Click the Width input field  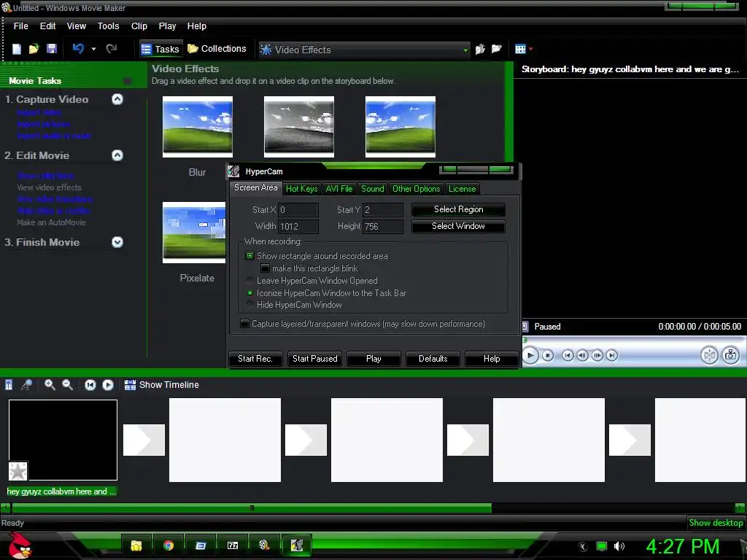coord(298,226)
